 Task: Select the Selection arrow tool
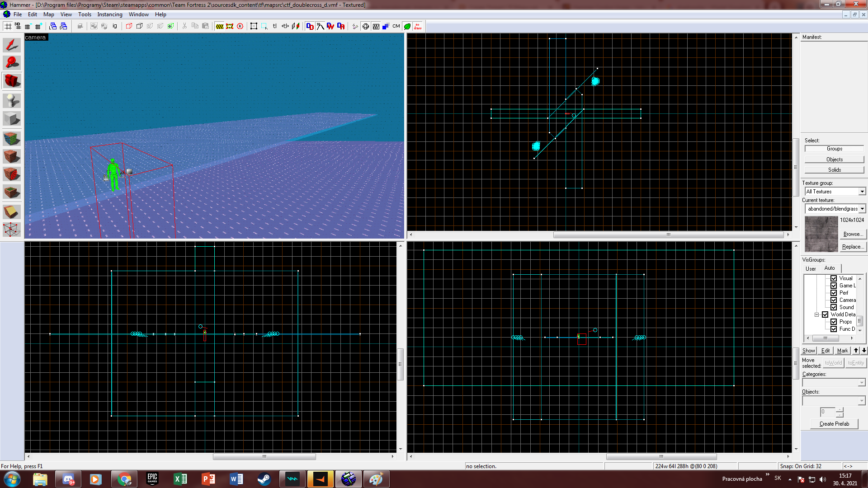coord(12,45)
